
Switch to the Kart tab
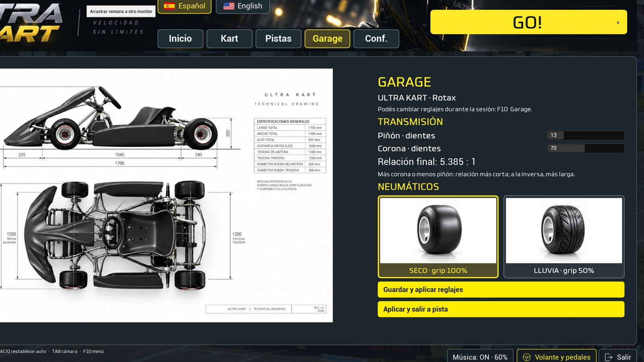229,39
